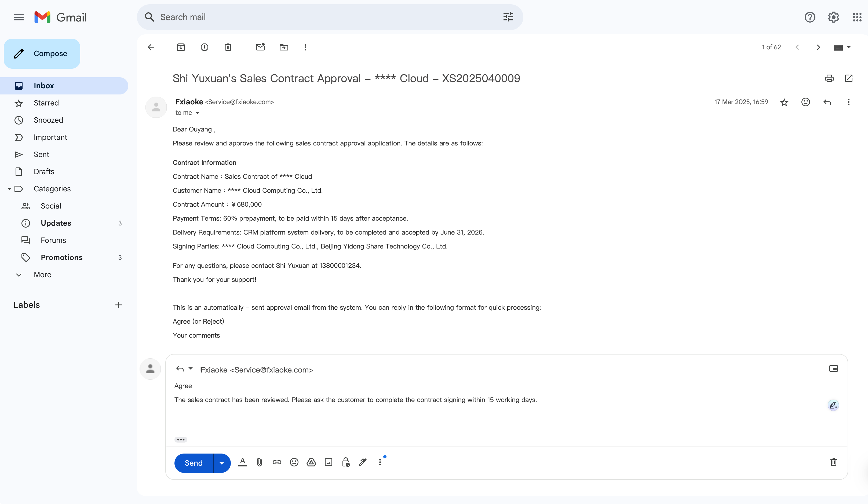
Task: Toggle confidential mode lock icon
Action: click(346, 462)
